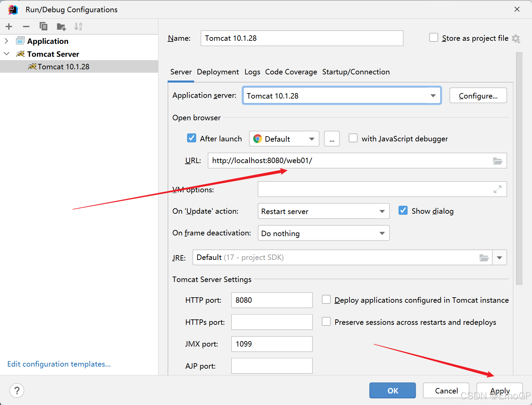Select the Tomcat Server tree label
Viewport: 532px width, 405px height.
pyautogui.click(x=53, y=54)
